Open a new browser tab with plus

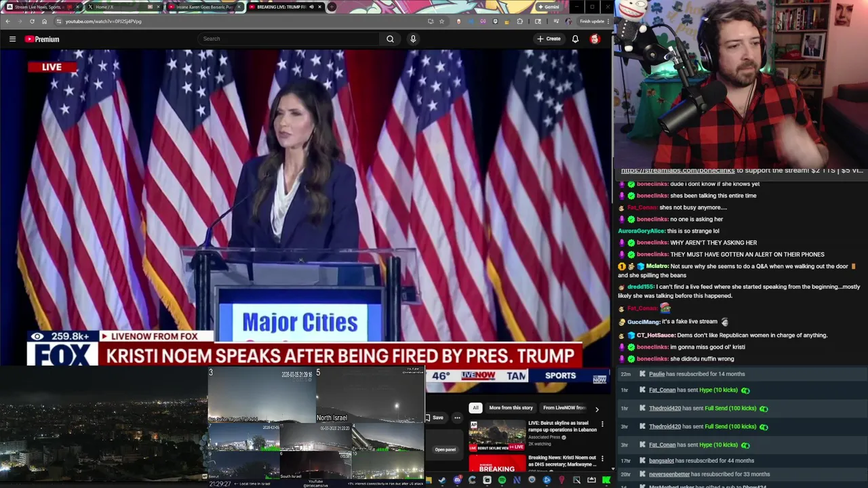point(332,7)
